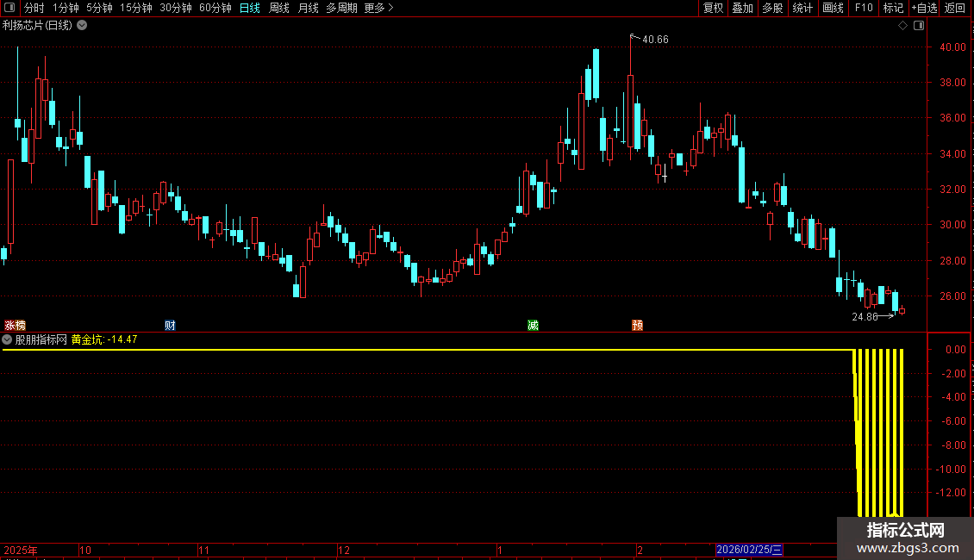The height and width of the screenshot is (560, 974).
Task: Toggle the left sidebar panel icon
Action: tap(9, 8)
